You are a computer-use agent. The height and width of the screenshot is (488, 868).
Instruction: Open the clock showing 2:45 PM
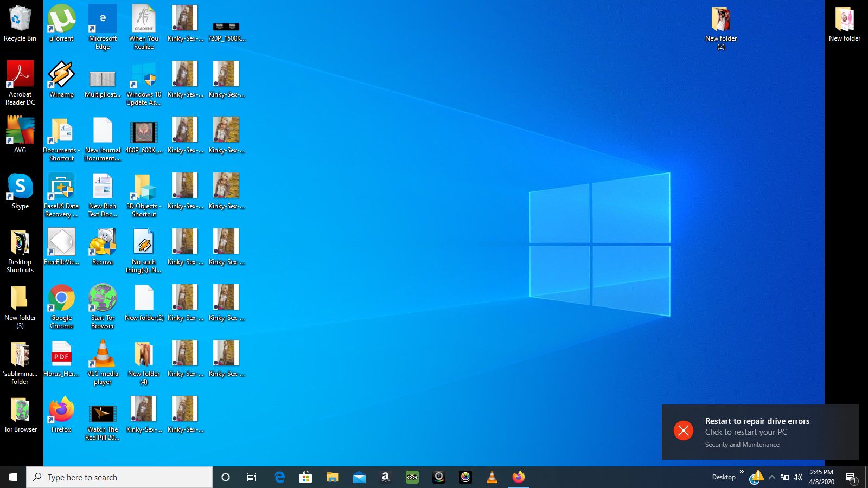coord(821,477)
